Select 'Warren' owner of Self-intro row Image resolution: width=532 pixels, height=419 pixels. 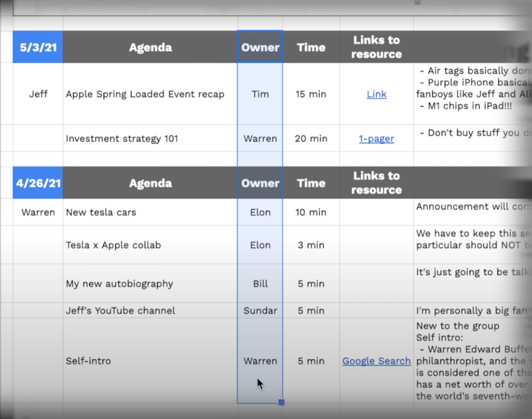[260, 361]
